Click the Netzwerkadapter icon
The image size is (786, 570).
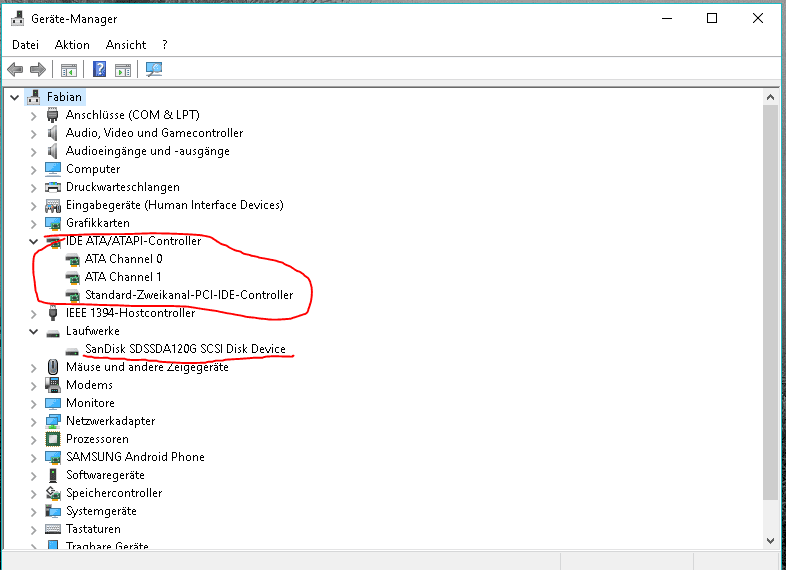pyautogui.click(x=53, y=421)
